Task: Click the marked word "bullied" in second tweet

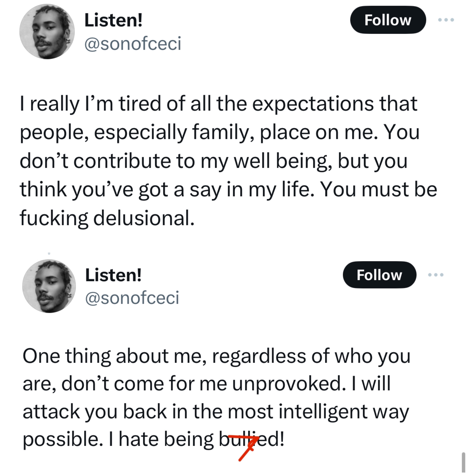Action: 251,440
